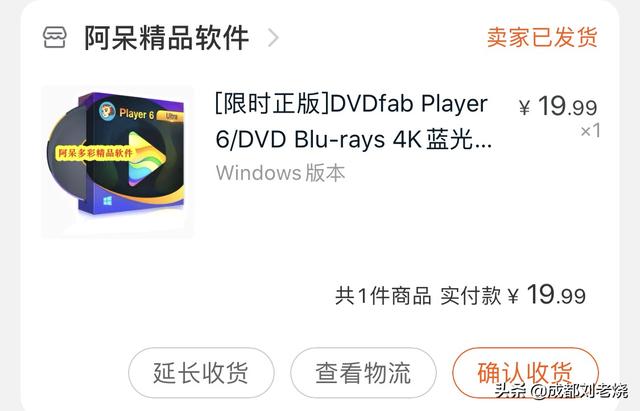This screenshot has height=411, width=640.
Task: Click the DVDfab Player 6 product title
Action: (x=353, y=121)
